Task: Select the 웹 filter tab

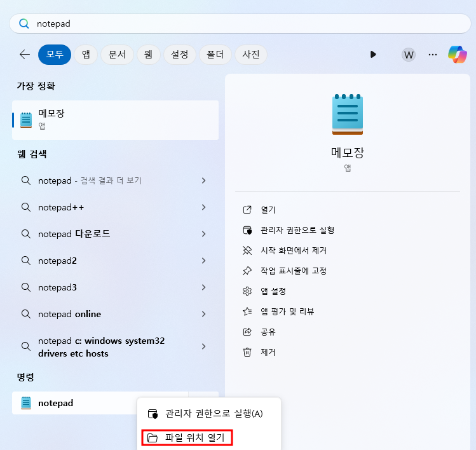Action: click(148, 55)
